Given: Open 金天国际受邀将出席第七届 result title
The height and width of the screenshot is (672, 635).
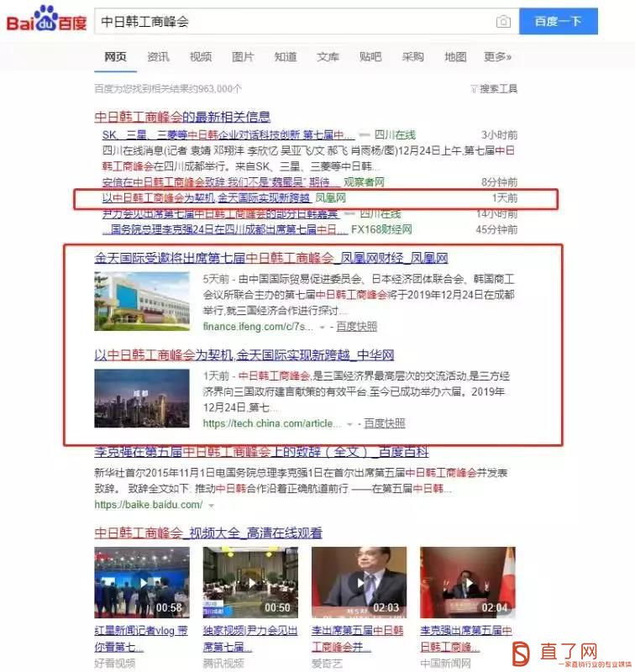Looking at the screenshot, I should [x=271, y=258].
